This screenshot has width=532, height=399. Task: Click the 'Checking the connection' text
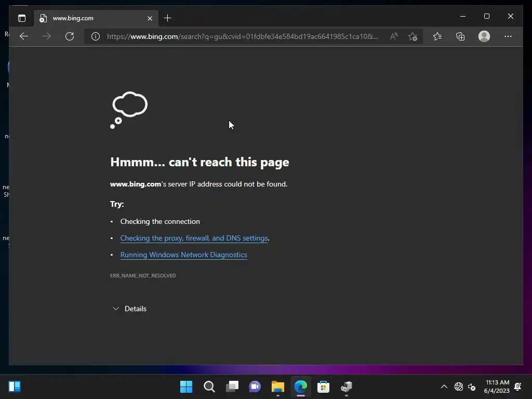point(160,221)
